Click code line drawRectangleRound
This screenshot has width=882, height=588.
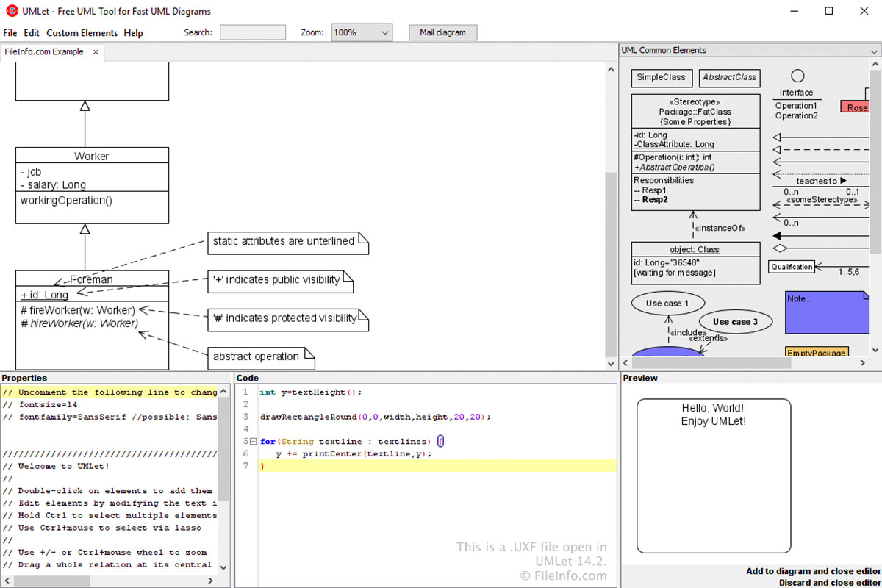(x=376, y=417)
